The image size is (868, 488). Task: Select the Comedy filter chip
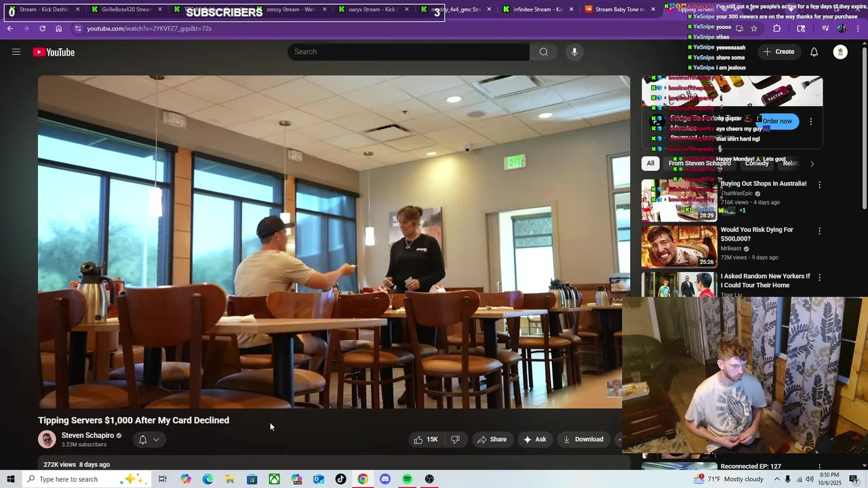pos(757,163)
